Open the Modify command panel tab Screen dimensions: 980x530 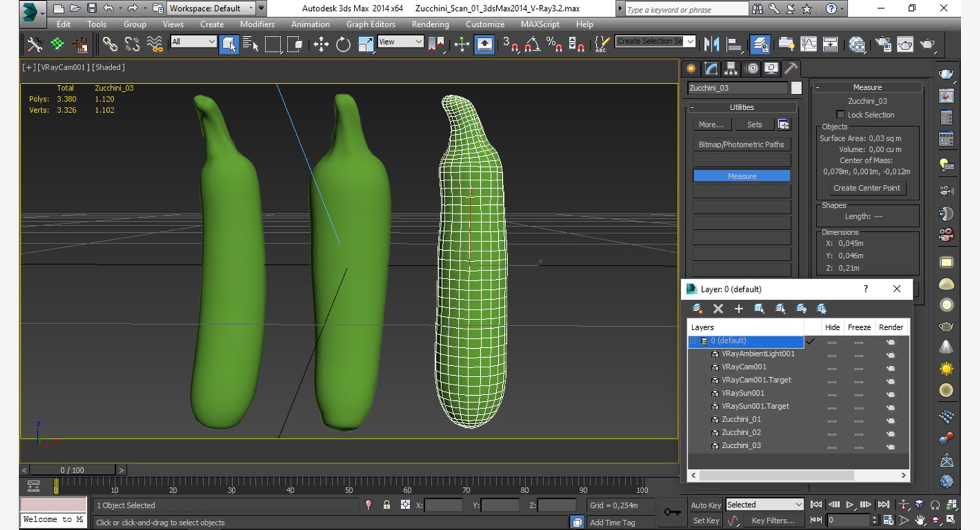[x=711, y=68]
